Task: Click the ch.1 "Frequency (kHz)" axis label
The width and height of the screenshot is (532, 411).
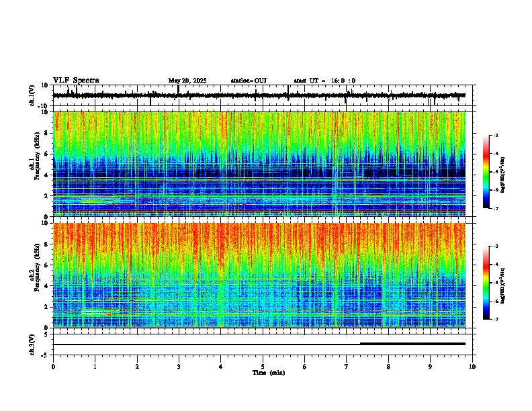Action: click(x=37, y=156)
